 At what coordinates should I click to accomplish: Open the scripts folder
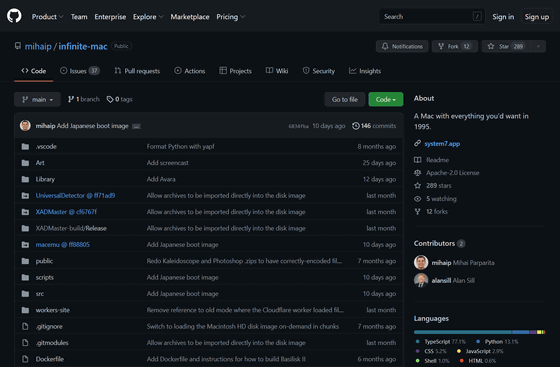click(45, 277)
